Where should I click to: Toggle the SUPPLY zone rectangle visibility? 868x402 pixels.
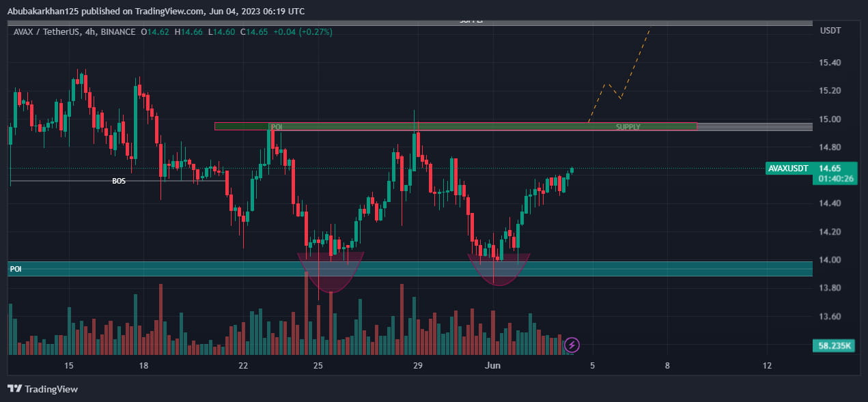pyautogui.click(x=627, y=126)
